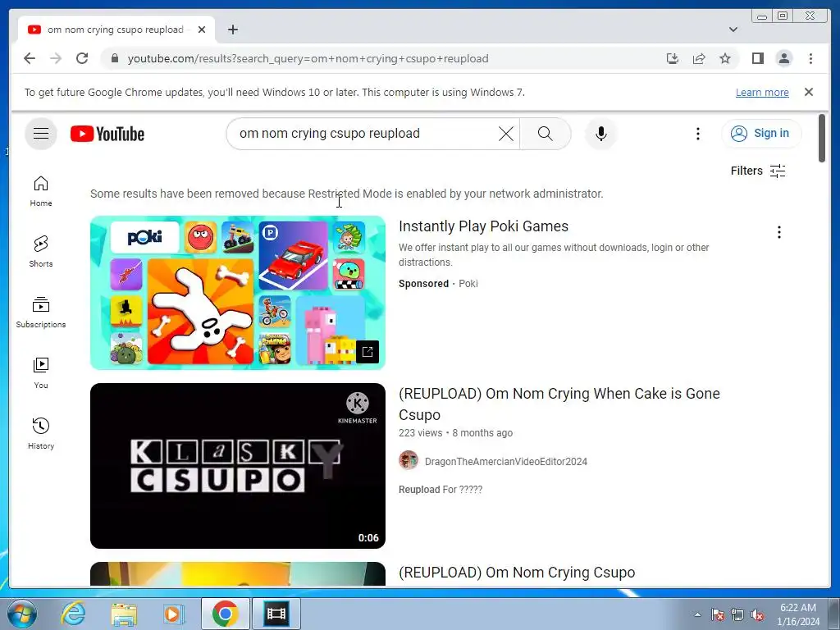This screenshot has width=840, height=630.
Task: Open History in the sidebar
Action: (41, 434)
